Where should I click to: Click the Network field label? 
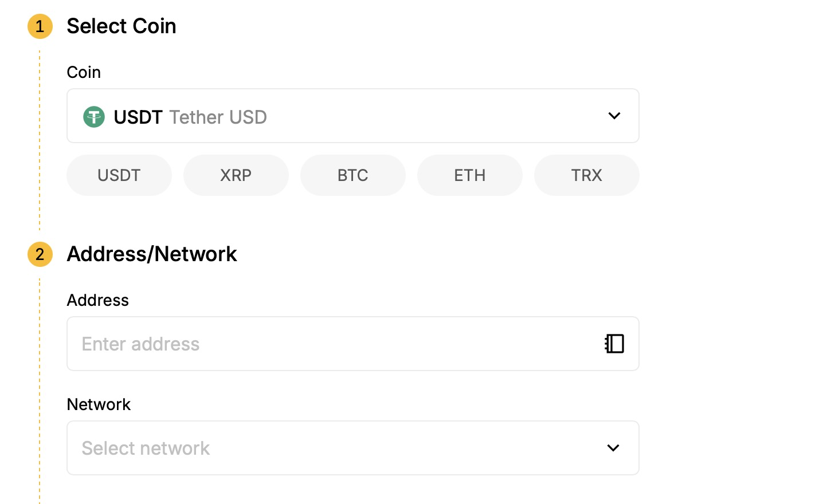(x=99, y=404)
